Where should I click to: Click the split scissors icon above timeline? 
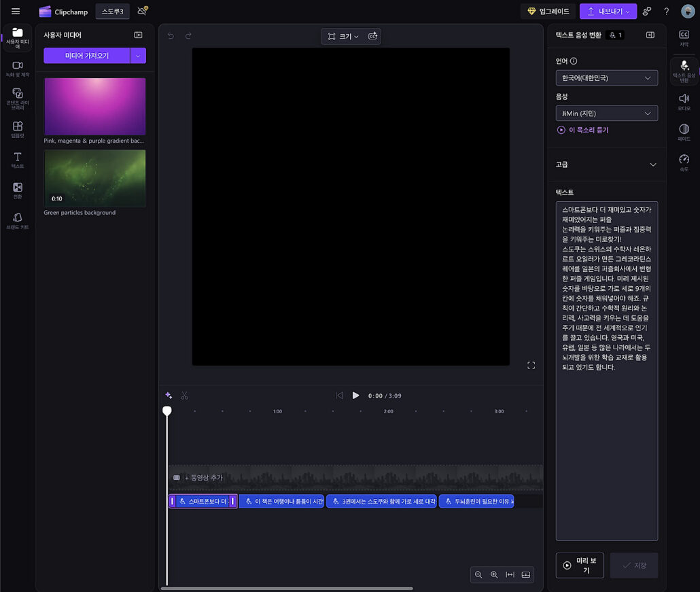pos(184,396)
